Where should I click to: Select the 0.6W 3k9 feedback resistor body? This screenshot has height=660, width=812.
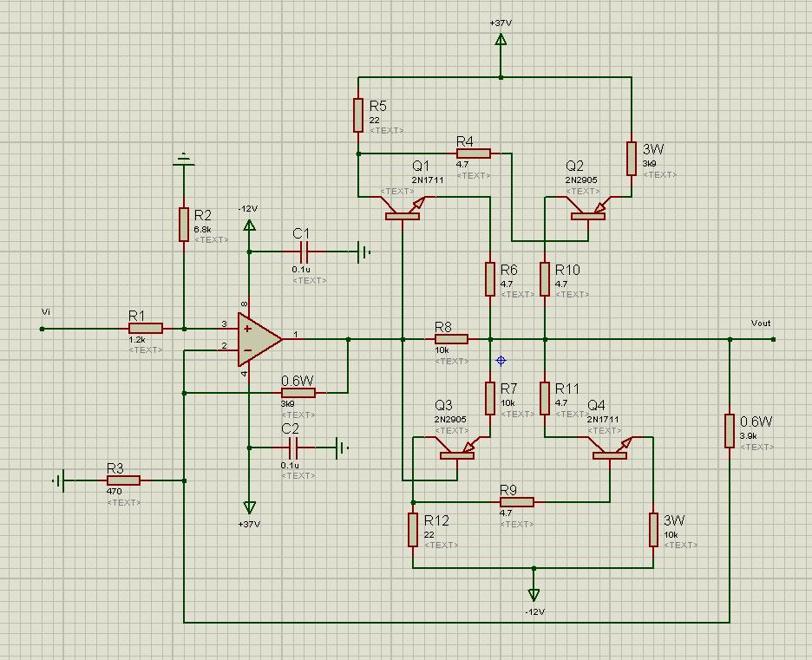click(x=298, y=393)
